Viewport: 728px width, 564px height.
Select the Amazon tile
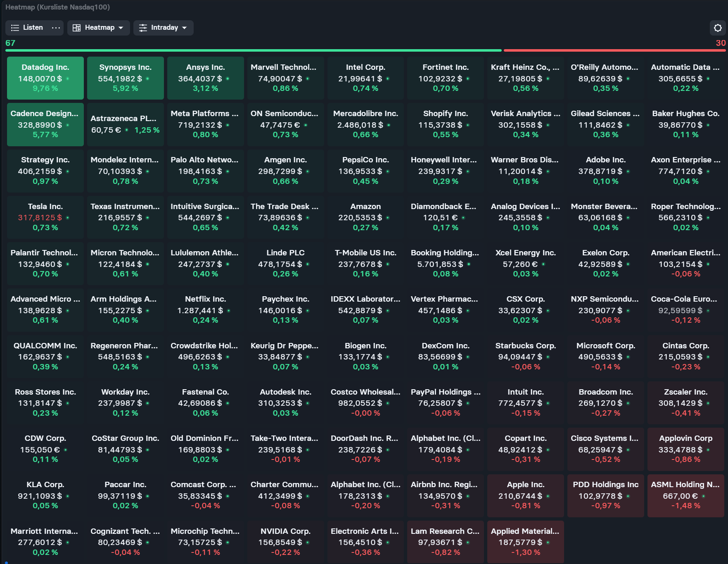366,217
